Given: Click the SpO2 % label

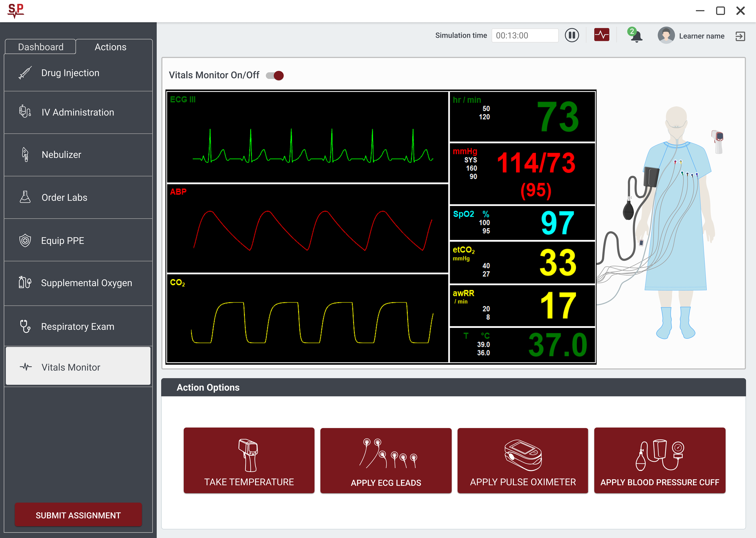Looking at the screenshot, I should (471, 214).
